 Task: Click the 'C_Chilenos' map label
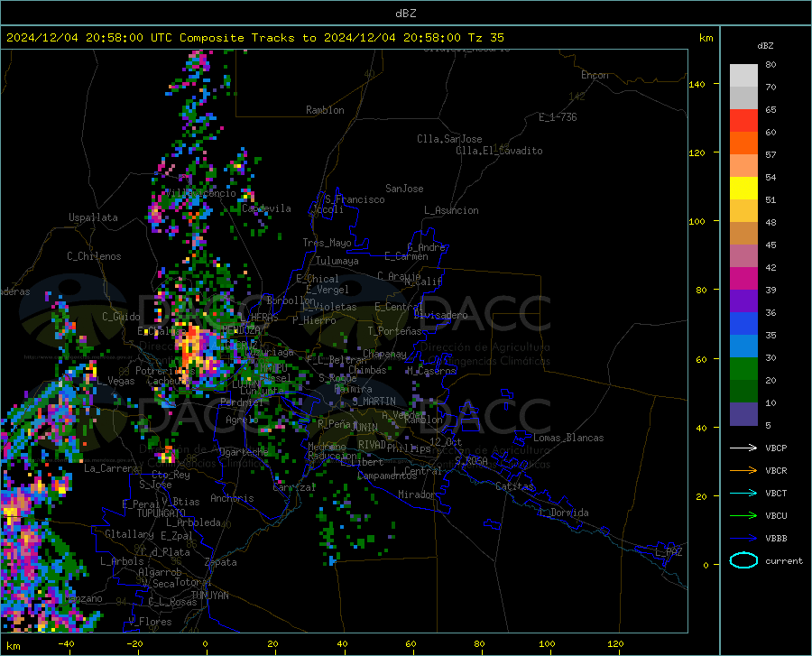pyautogui.click(x=94, y=256)
